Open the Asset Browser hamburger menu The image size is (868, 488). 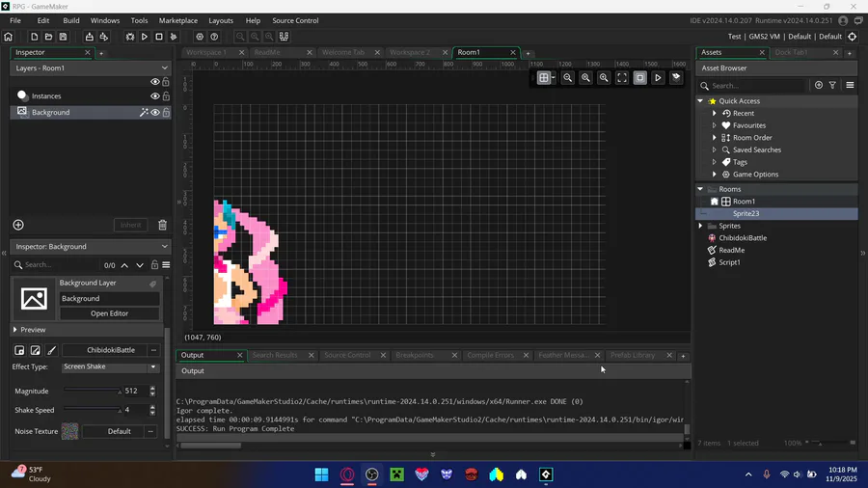point(850,85)
